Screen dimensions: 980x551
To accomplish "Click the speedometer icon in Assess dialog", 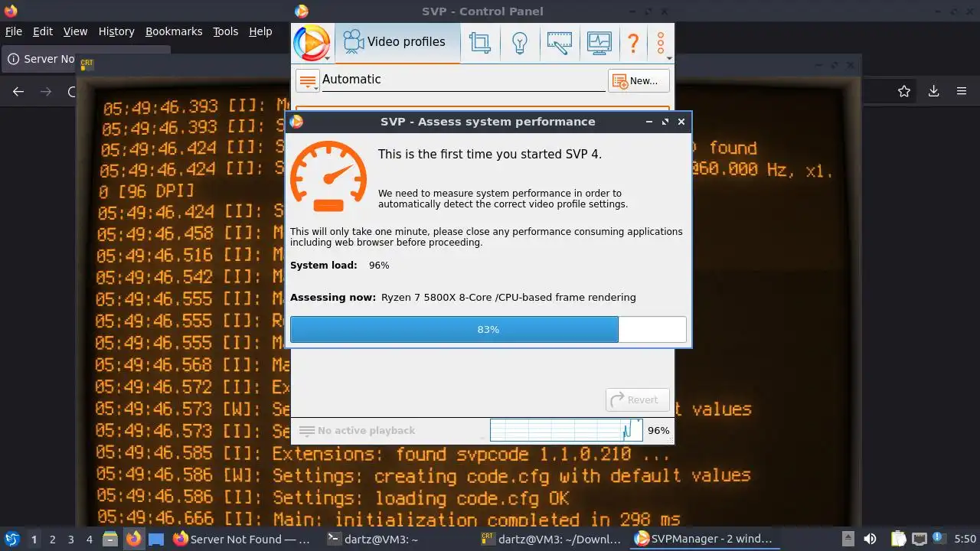I will point(328,176).
